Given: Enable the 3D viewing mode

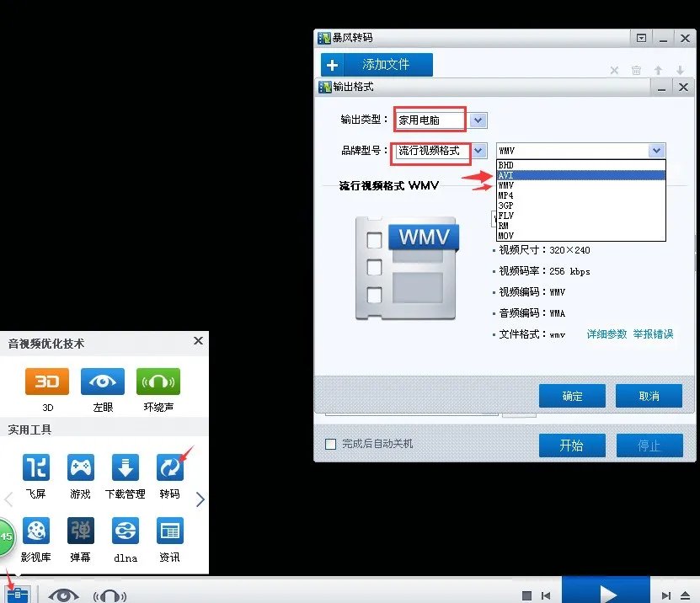Looking at the screenshot, I should click(x=47, y=382).
